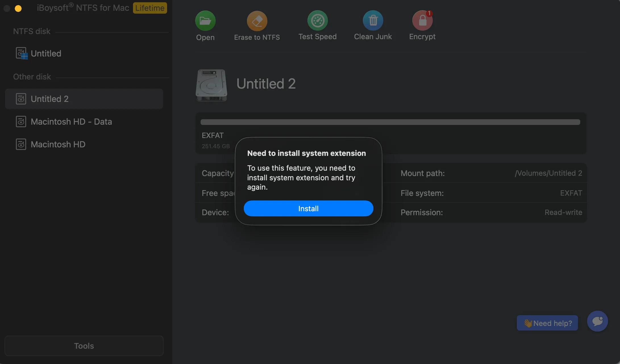Click the Test Speed label
Image resolution: width=620 pixels, height=364 pixels.
[317, 37]
